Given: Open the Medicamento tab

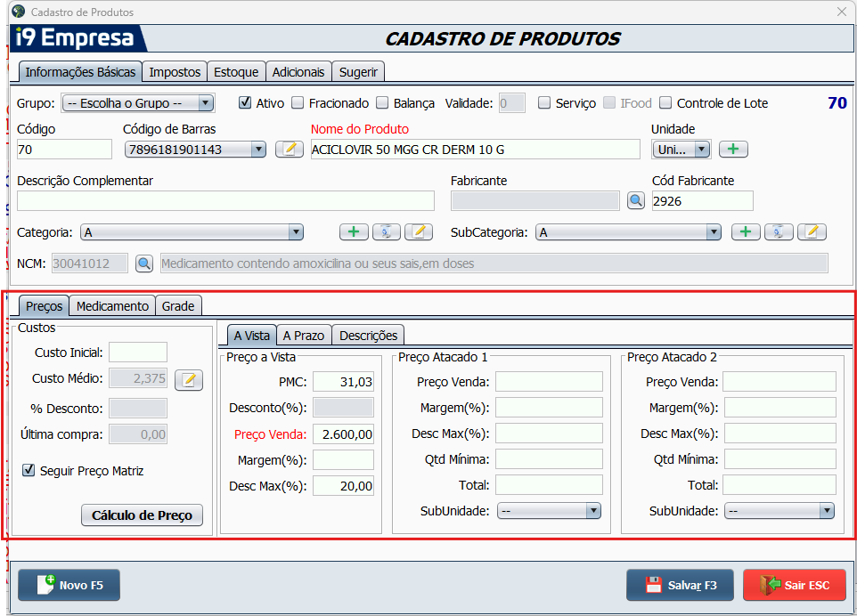Looking at the screenshot, I should click(x=112, y=306).
